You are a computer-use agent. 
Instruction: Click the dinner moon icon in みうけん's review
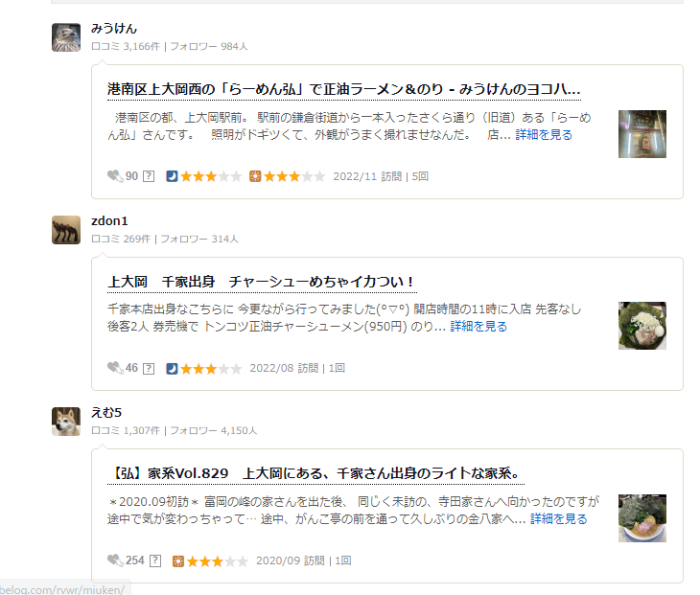coord(172,176)
